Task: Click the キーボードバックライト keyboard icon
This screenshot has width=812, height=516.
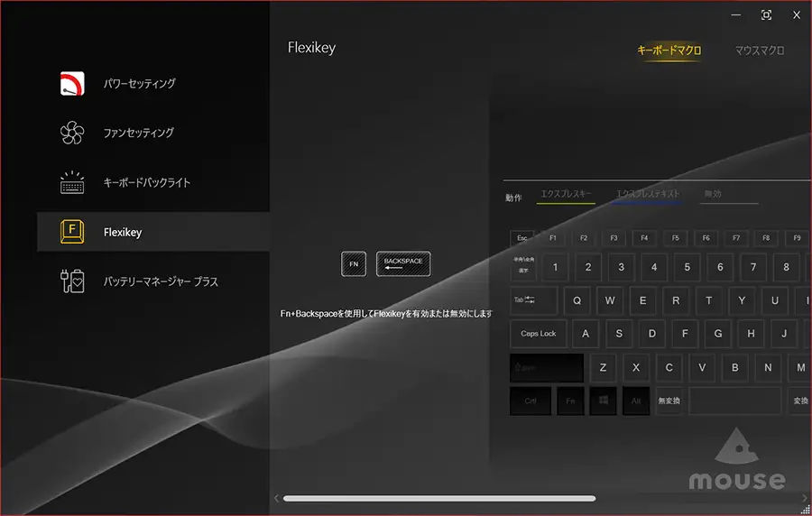Action: coord(72,182)
